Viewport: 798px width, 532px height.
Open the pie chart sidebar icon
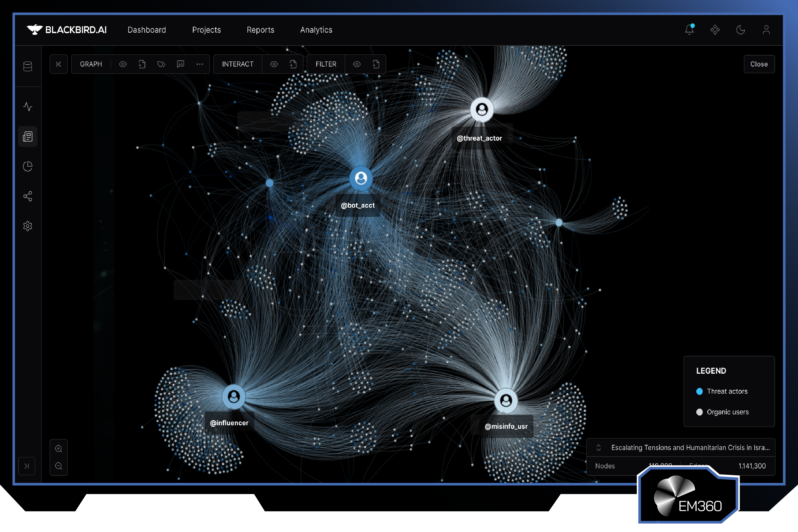click(28, 166)
